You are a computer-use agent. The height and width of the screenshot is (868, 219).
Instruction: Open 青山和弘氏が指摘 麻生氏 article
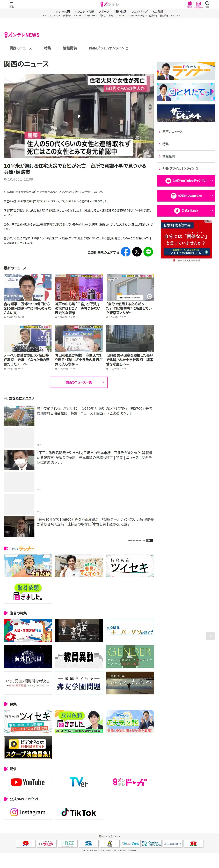point(79,348)
